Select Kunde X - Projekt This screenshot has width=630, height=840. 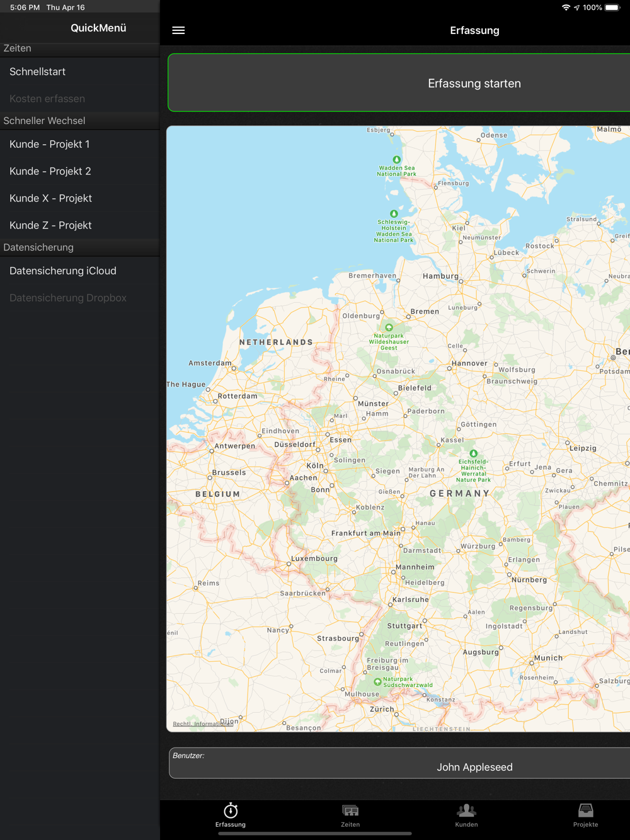click(51, 198)
